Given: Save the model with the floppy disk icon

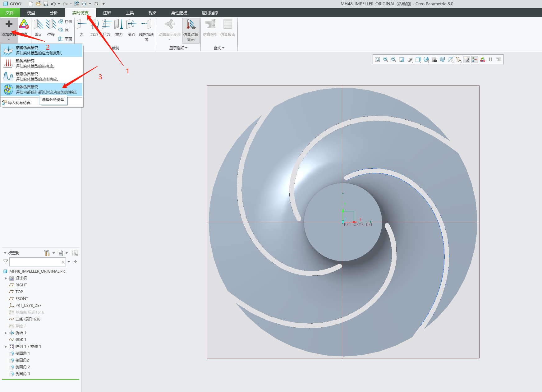Looking at the screenshot, I should [x=46, y=4].
